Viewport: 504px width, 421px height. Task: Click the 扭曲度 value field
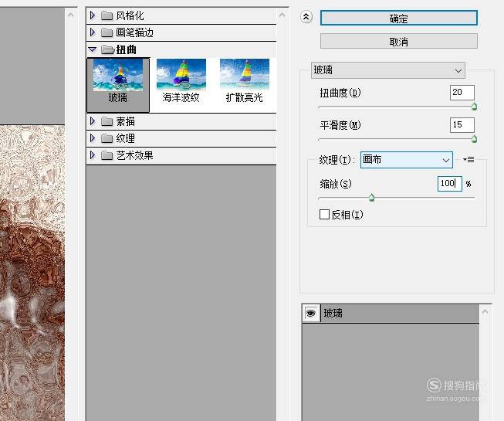tap(462, 93)
